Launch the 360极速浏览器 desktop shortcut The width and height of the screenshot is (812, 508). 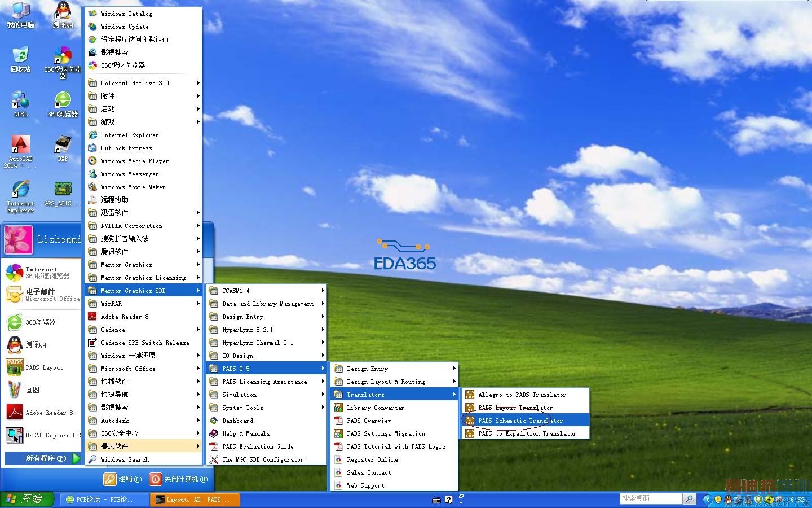coord(63,62)
